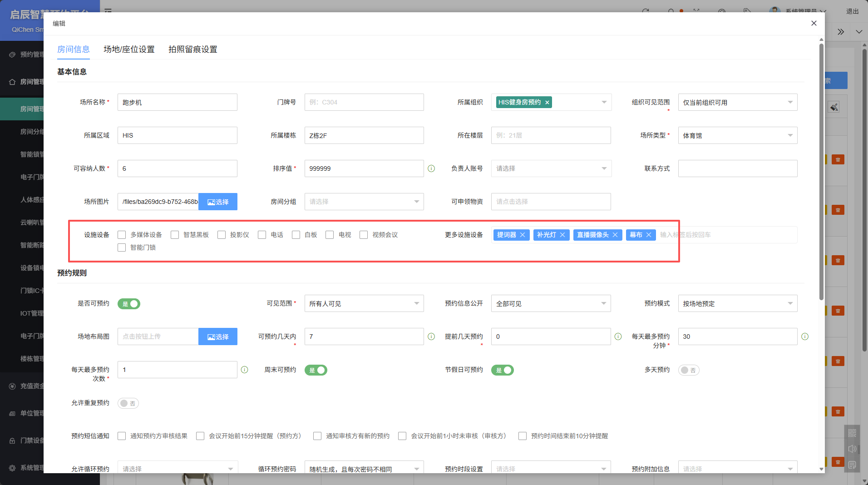Click the 场所名称 input field
Image resolution: width=868 pixels, height=485 pixels.
pos(178,102)
